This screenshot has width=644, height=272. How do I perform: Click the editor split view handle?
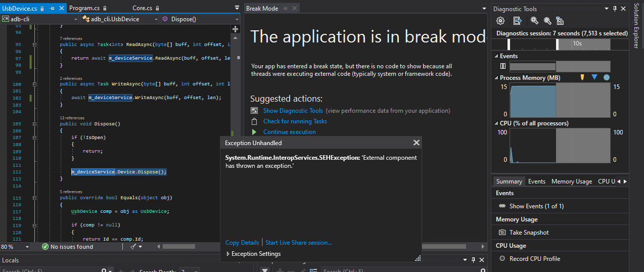[x=235, y=29]
